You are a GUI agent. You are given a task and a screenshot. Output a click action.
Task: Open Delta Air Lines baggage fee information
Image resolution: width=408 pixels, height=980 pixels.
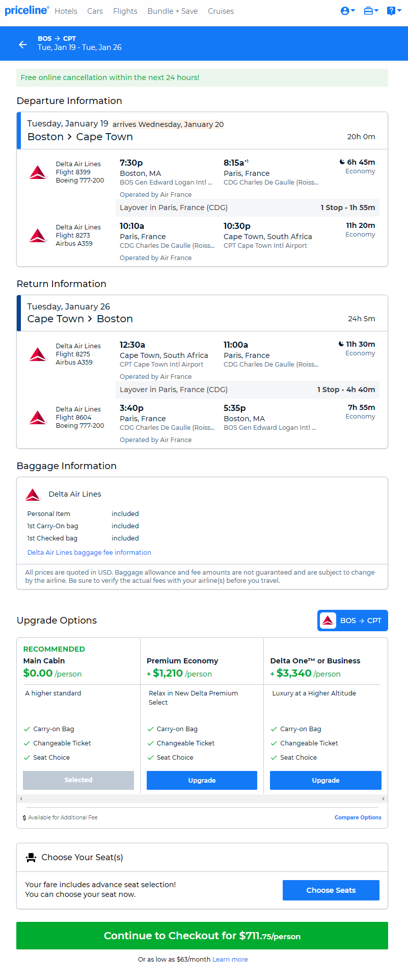(89, 552)
